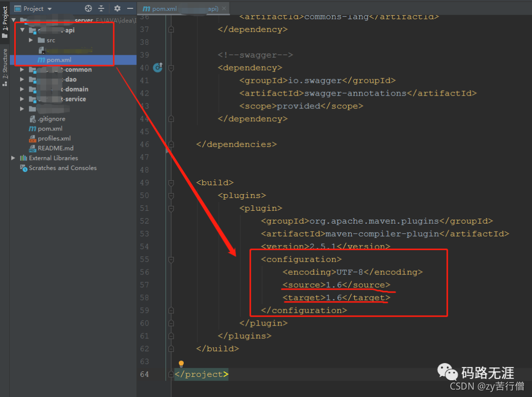The height and width of the screenshot is (397, 532).
Task: Open the Project view dropdown
Action: pyautogui.click(x=50, y=9)
